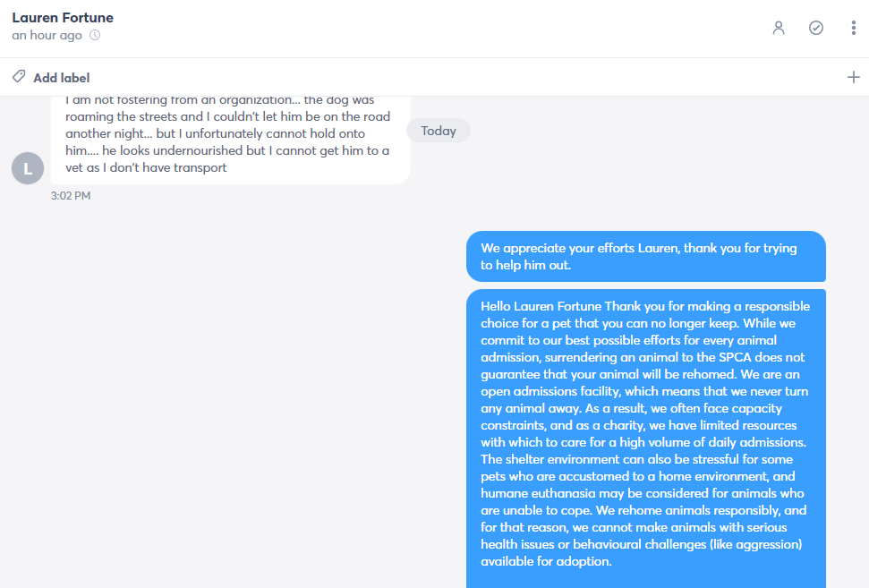The height and width of the screenshot is (588, 869).
Task: Click the 'Add label' text
Action: [x=62, y=78]
